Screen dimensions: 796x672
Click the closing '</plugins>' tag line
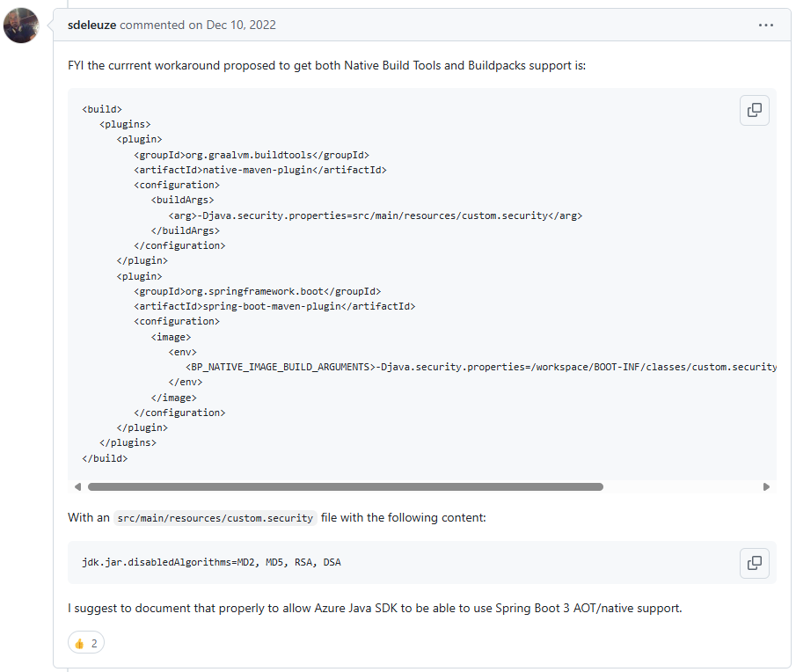click(128, 442)
